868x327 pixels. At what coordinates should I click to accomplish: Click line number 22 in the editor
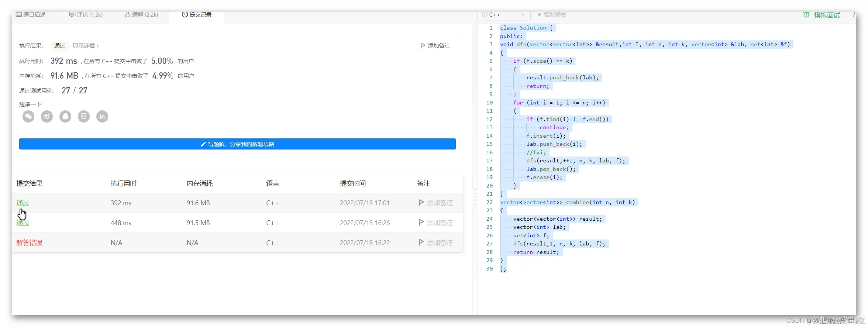(x=489, y=202)
